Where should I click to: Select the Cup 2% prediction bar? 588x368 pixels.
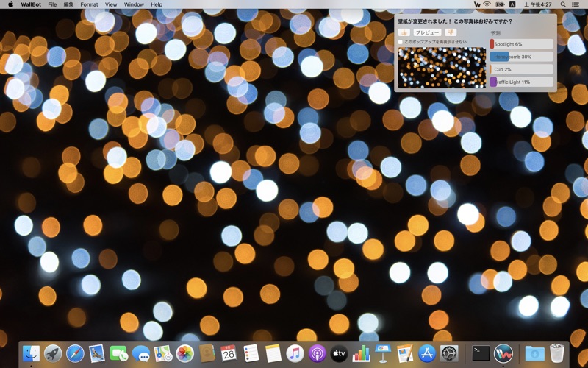[522, 69]
